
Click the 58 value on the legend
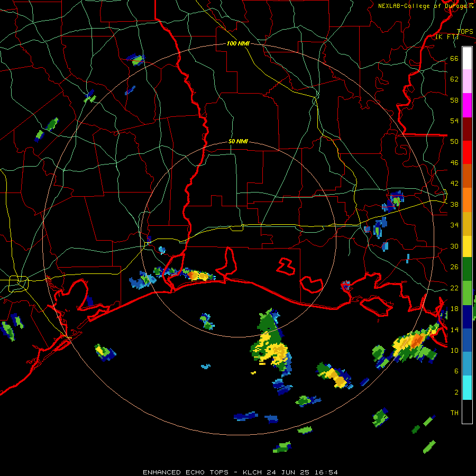point(454,100)
